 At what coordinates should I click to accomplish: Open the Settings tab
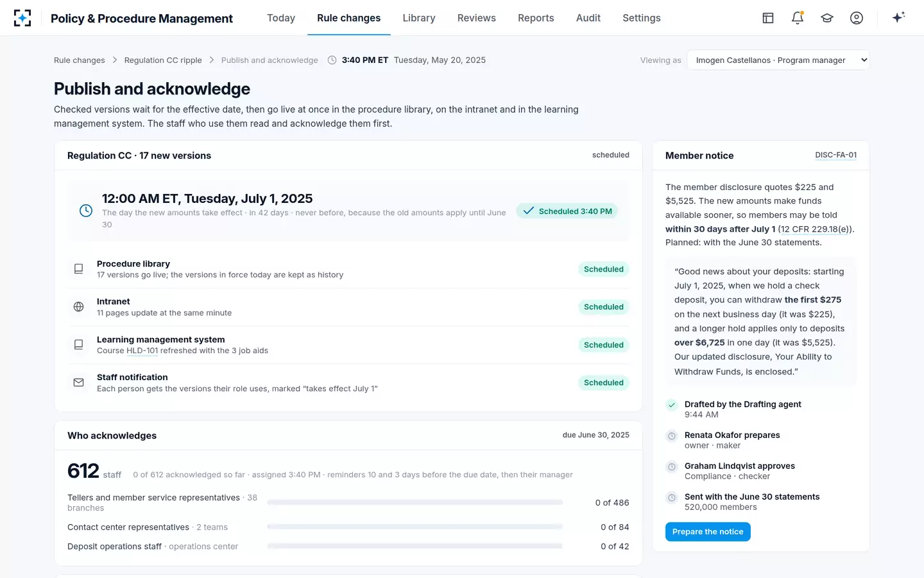642,18
